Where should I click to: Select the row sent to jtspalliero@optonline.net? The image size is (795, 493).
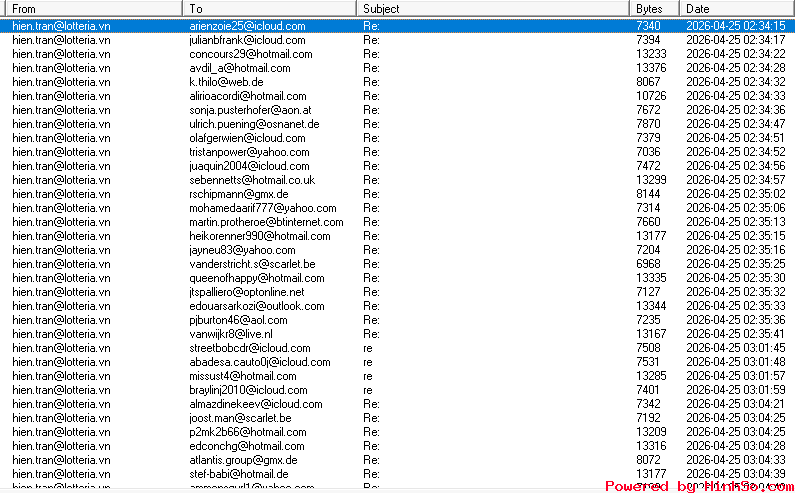click(x=398, y=292)
